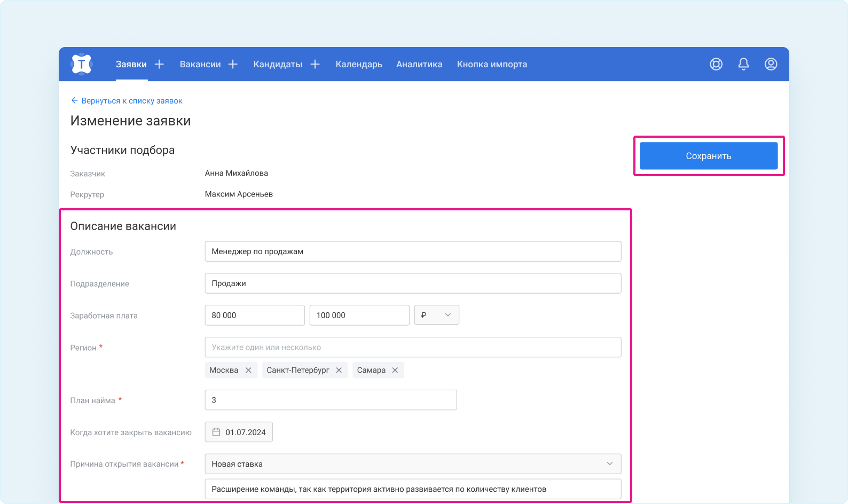
Task: Remove the Самара region tag
Action: (x=395, y=370)
